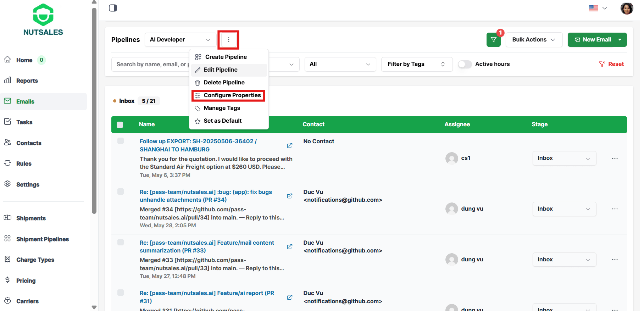This screenshot has height=311, width=644.
Task: Open Stage dropdown for PR #33 email
Action: tap(564, 260)
